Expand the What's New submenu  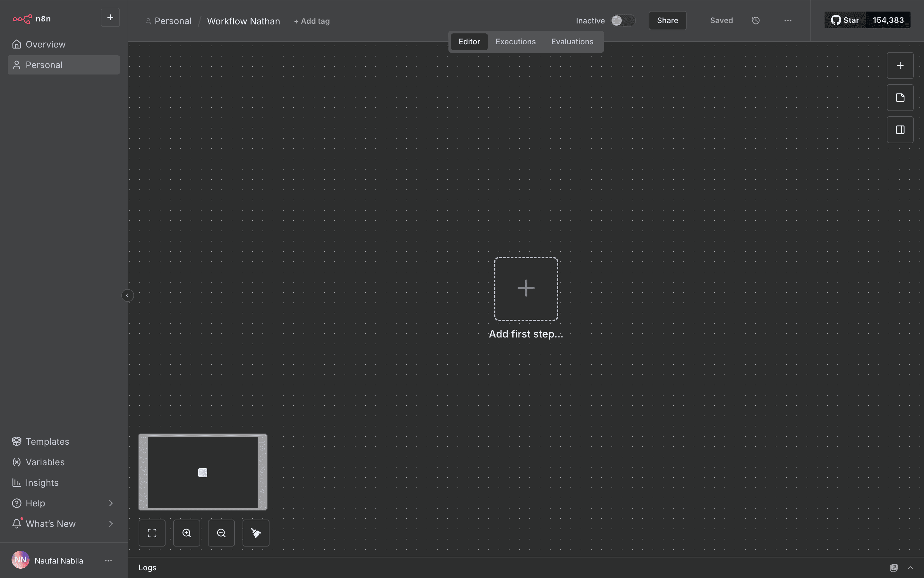pos(64,524)
